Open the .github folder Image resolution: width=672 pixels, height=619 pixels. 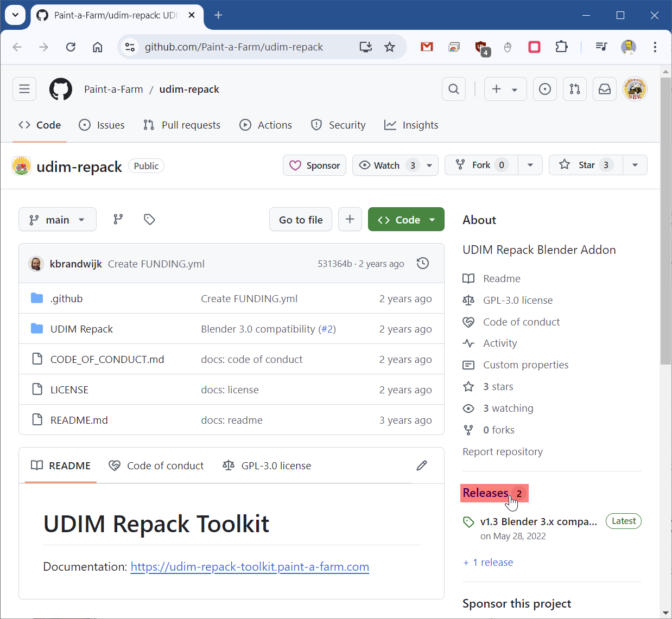[67, 298]
